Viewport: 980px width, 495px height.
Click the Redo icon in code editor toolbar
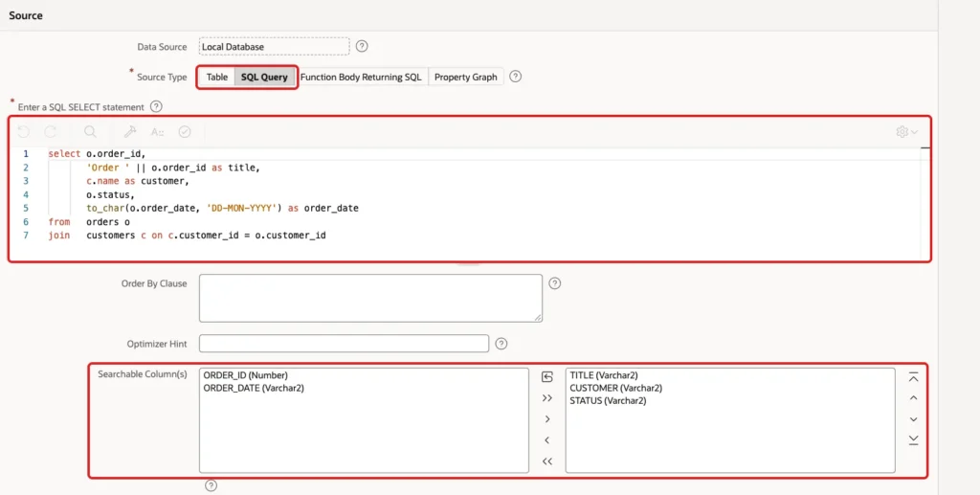(51, 132)
